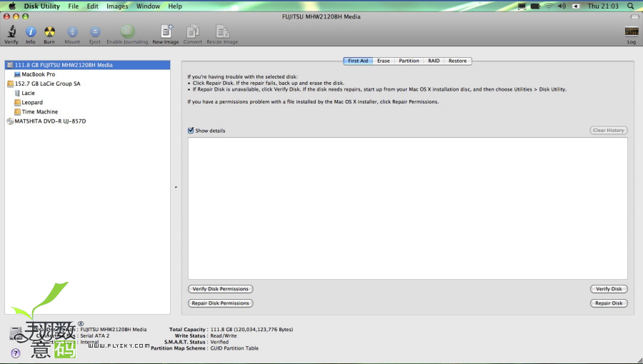
Task: Click the display menu bar icon
Action: [522, 6]
